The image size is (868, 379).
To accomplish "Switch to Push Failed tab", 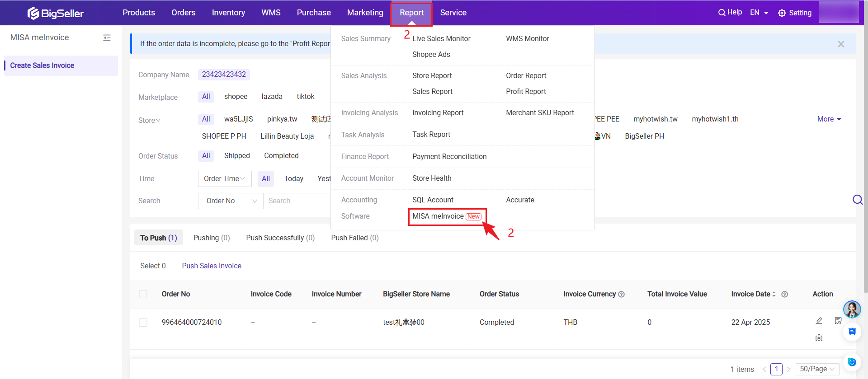I will [355, 238].
